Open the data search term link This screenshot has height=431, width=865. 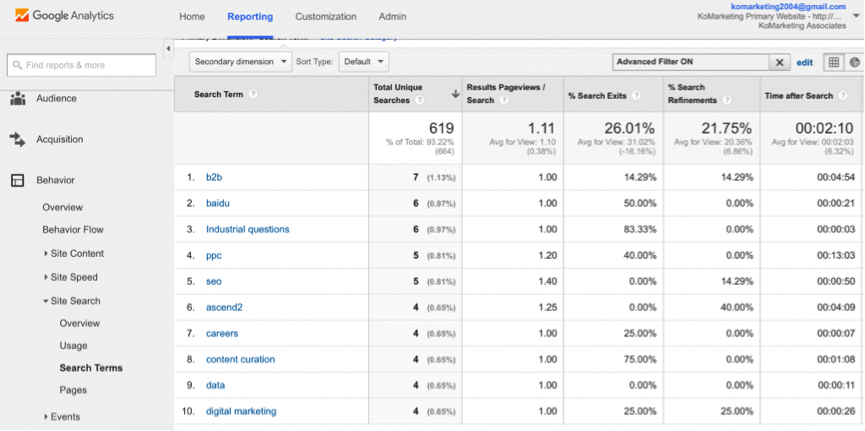[x=215, y=385]
